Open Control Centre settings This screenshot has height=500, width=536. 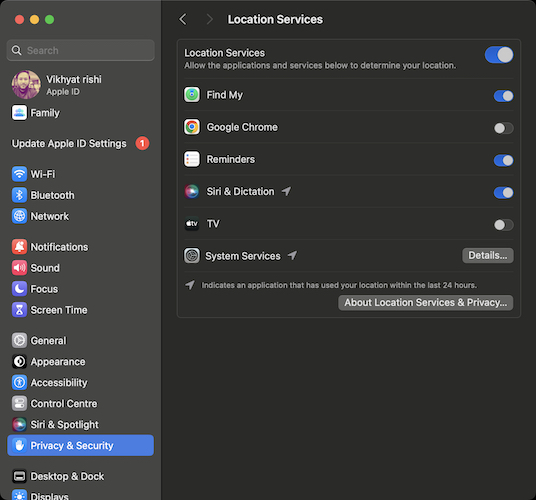click(x=80, y=404)
